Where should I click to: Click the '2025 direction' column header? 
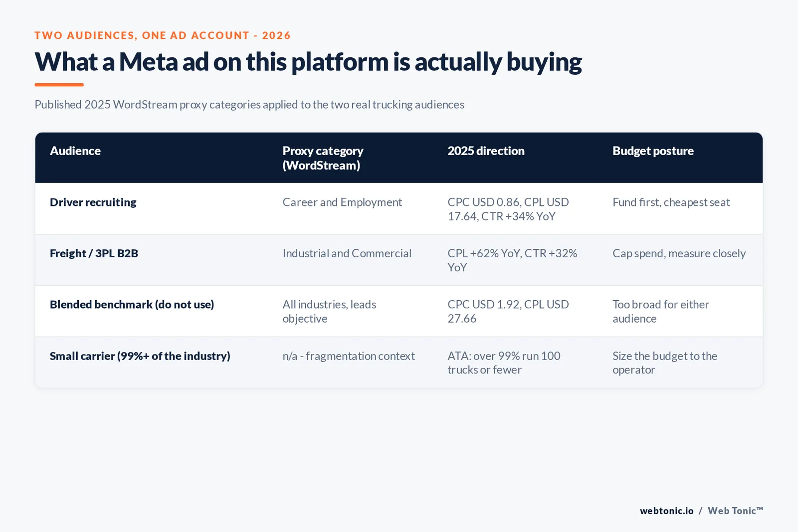[486, 151]
